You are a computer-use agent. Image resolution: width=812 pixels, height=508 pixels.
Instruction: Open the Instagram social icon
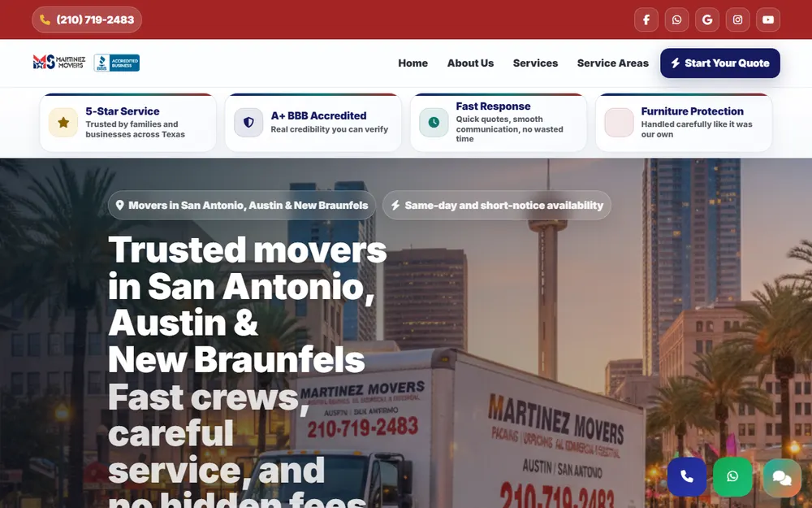coord(737,20)
